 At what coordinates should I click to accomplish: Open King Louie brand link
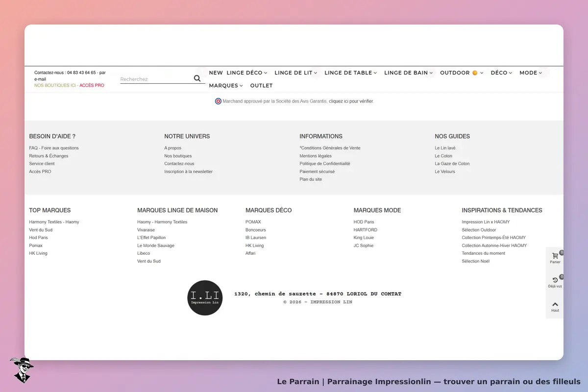tap(364, 238)
